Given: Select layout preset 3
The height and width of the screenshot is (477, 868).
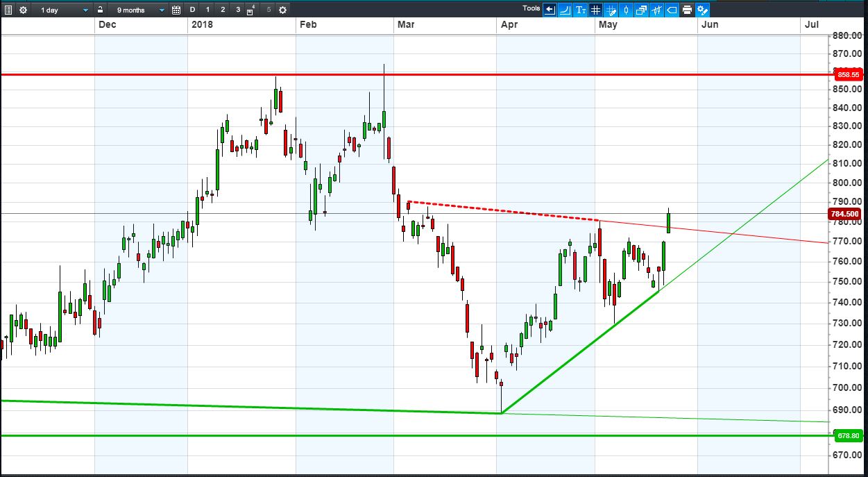Looking at the screenshot, I should pyautogui.click(x=238, y=10).
